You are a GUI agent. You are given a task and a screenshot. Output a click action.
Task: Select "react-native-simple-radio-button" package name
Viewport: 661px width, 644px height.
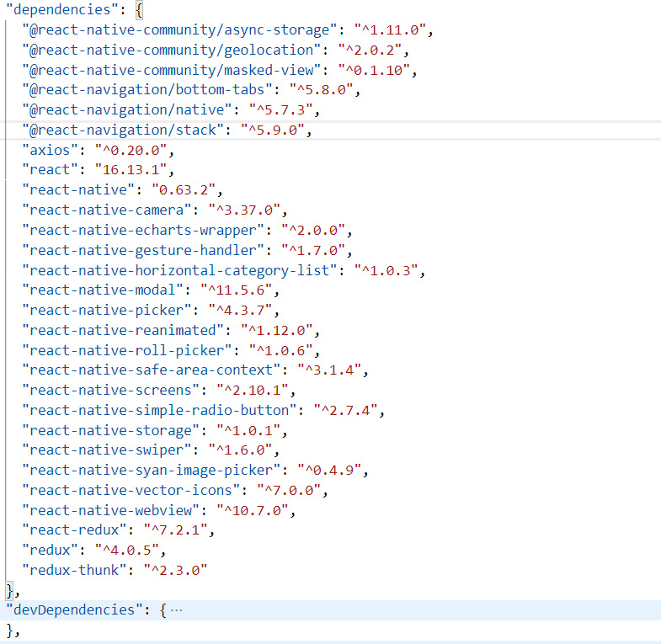pyautogui.click(x=159, y=411)
